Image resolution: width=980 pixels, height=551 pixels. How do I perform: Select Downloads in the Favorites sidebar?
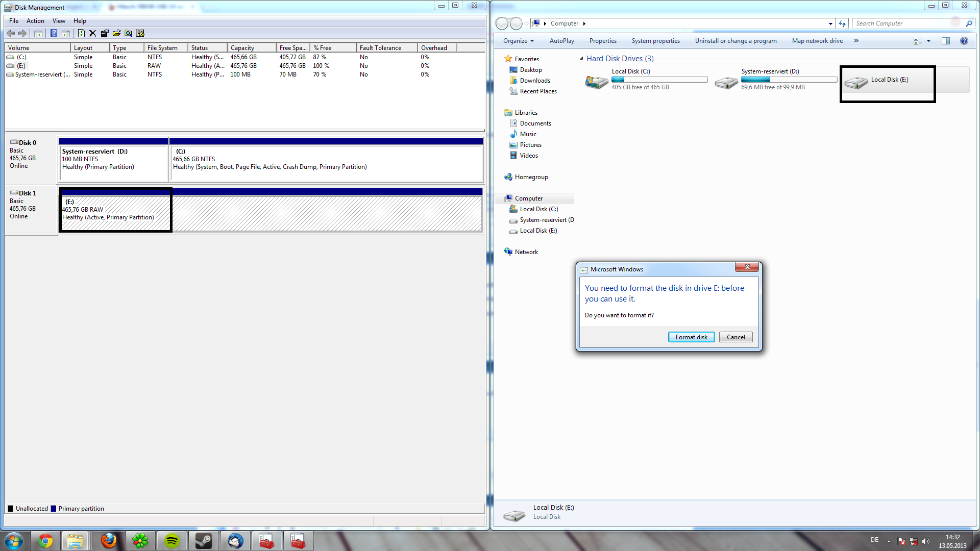point(534,81)
